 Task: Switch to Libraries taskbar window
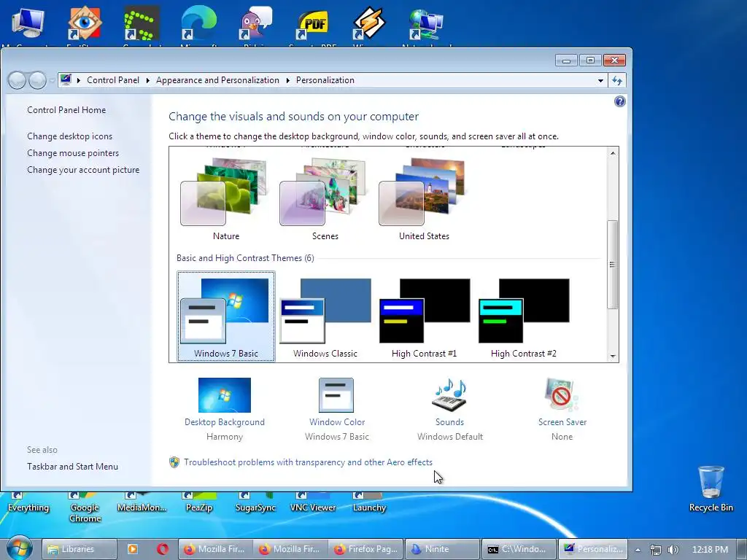click(x=79, y=549)
